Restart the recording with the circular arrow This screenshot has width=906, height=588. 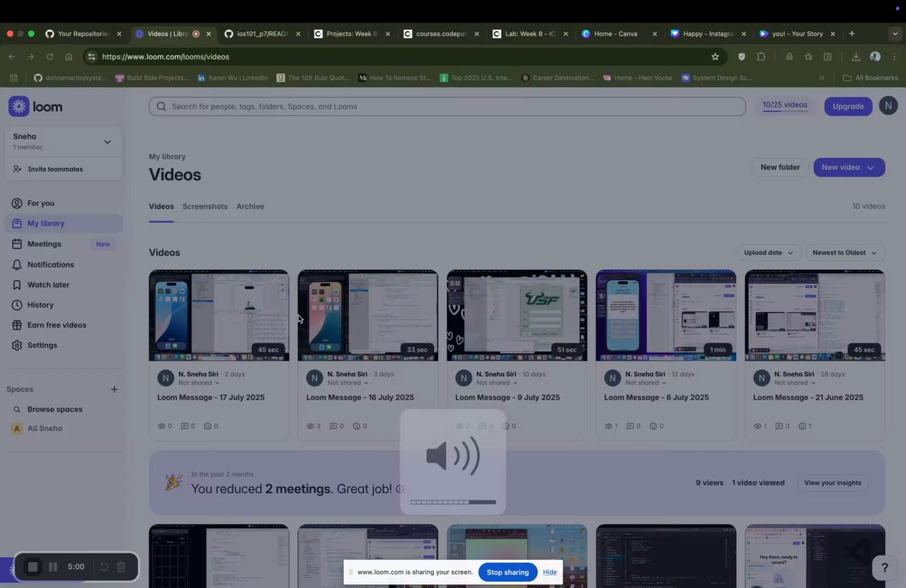coord(104,567)
